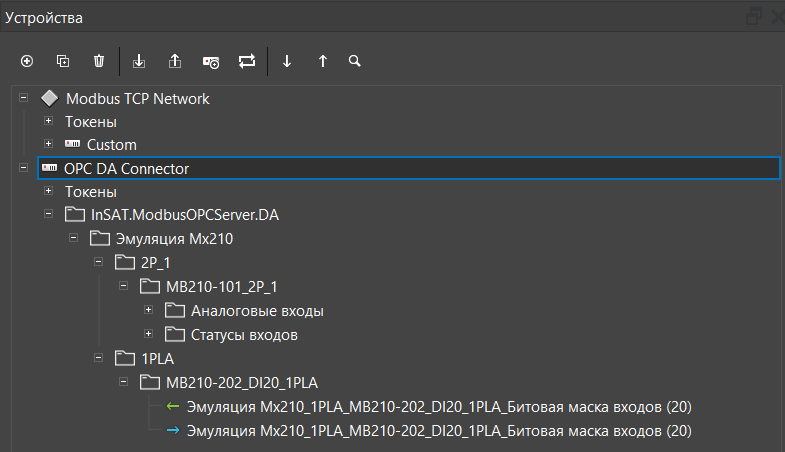Viewport: 785px width, 452px height.
Task: Click the duplicate device icon
Action: 63,61
